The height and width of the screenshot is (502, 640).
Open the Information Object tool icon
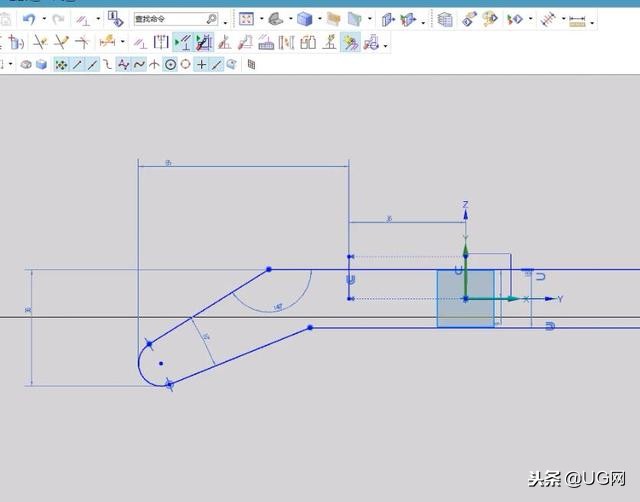pyautogui.click(x=116, y=18)
